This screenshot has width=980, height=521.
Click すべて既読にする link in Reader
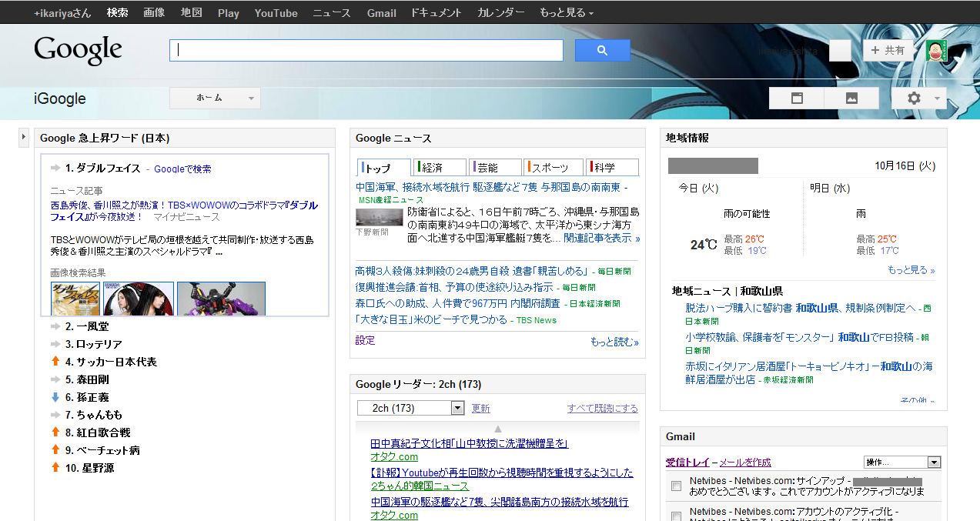point(602,409)
